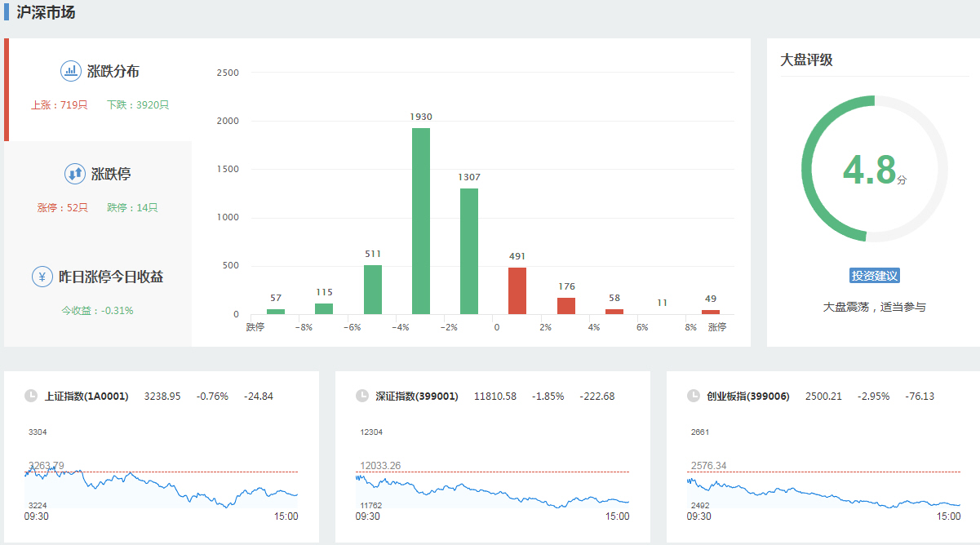Click the clock icon beside 深证指数

coord(362,397)
